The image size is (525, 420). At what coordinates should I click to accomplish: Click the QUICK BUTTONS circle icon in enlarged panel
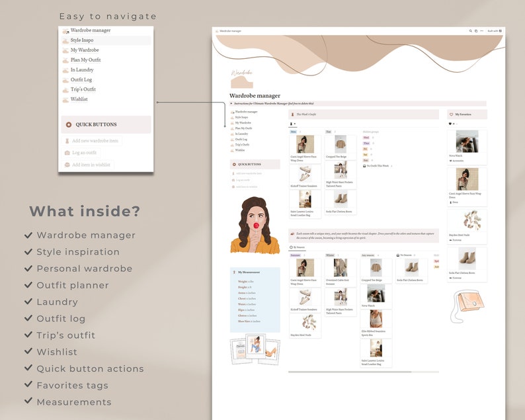(x=69, y=124)
